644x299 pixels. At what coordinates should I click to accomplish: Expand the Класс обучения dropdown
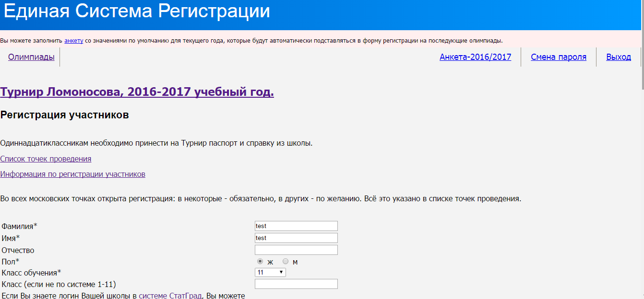[270, 272]
